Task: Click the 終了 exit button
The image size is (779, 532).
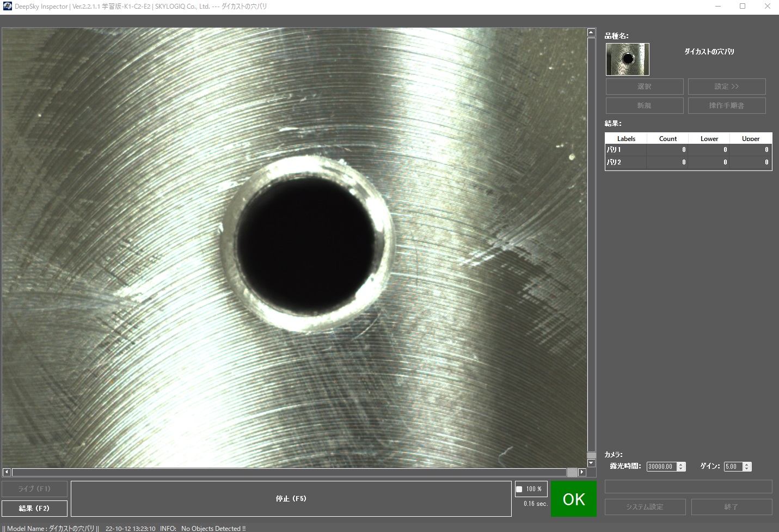Action: [732, 507]
